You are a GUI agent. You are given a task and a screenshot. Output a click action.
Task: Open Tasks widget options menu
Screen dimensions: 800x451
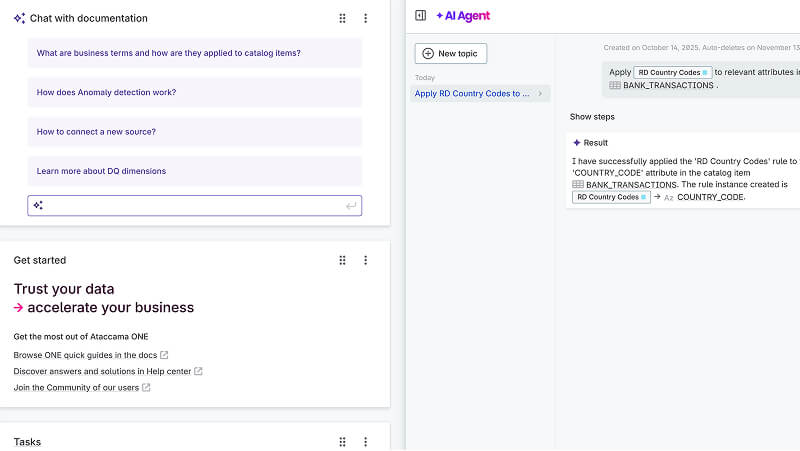(x=365, y=442)
